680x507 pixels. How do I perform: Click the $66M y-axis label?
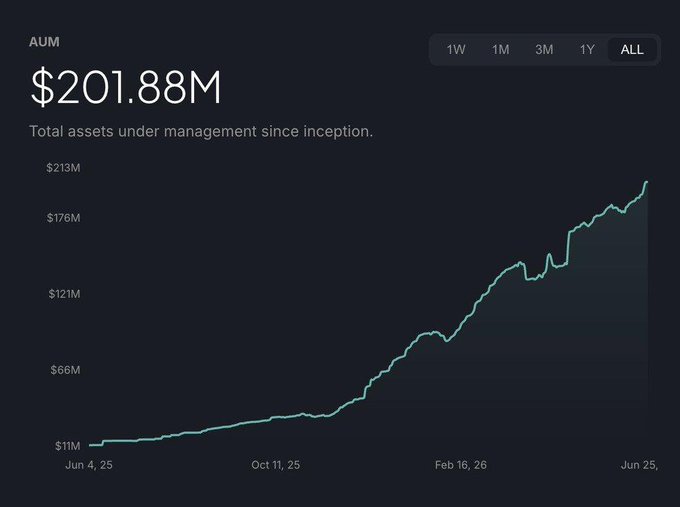[65, 370]
